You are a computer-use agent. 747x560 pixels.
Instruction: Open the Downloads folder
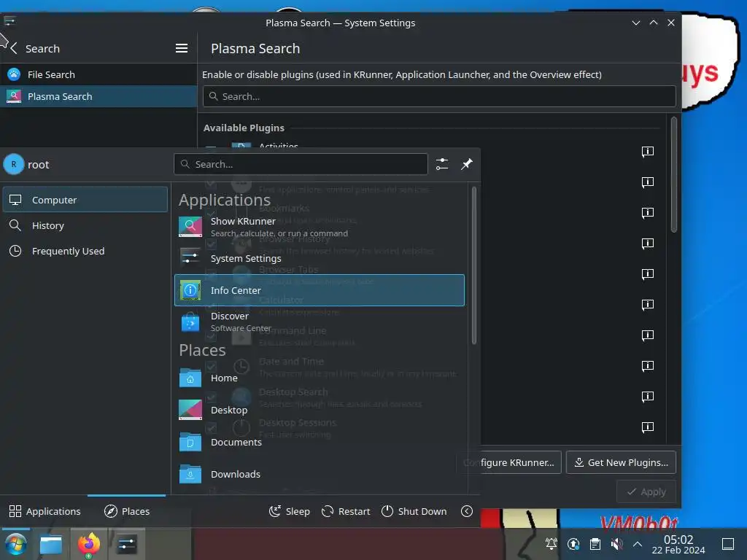point(320,474)
